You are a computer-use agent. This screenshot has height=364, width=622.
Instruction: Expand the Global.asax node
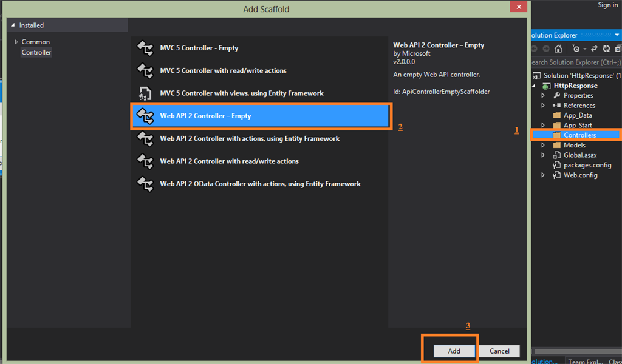pos(543,155)
